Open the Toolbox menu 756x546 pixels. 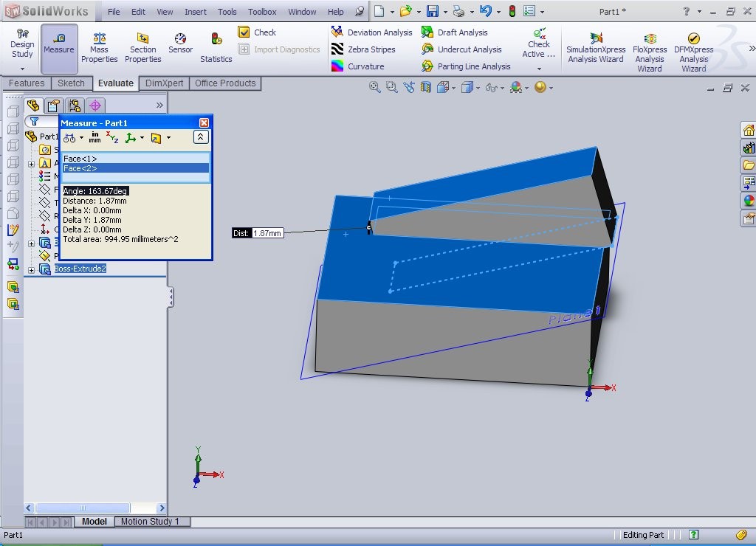tap(262, 12)
